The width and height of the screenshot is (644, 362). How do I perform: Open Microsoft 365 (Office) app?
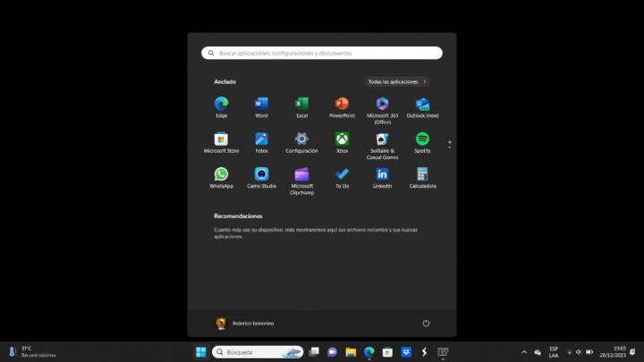pos(383,109)
